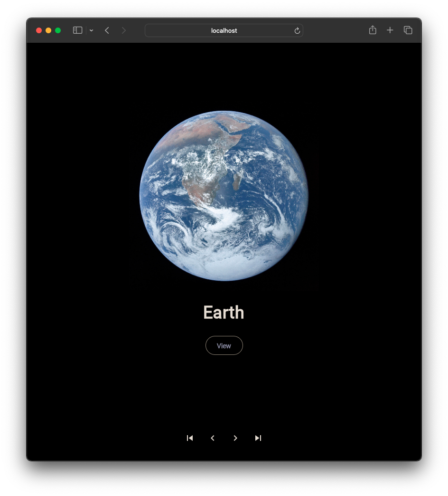Go back in browser history

[107, 30]
